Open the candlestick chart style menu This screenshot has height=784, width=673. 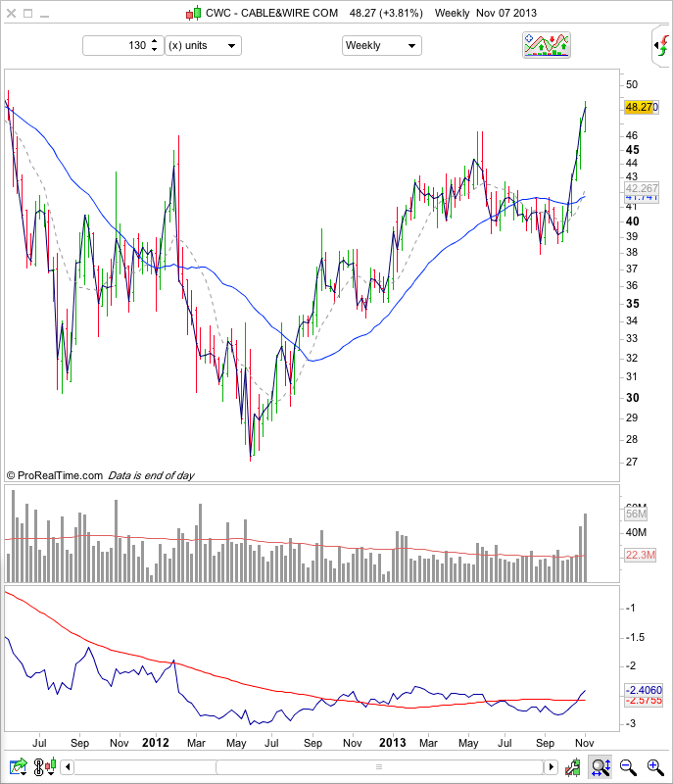pos(51,766)
